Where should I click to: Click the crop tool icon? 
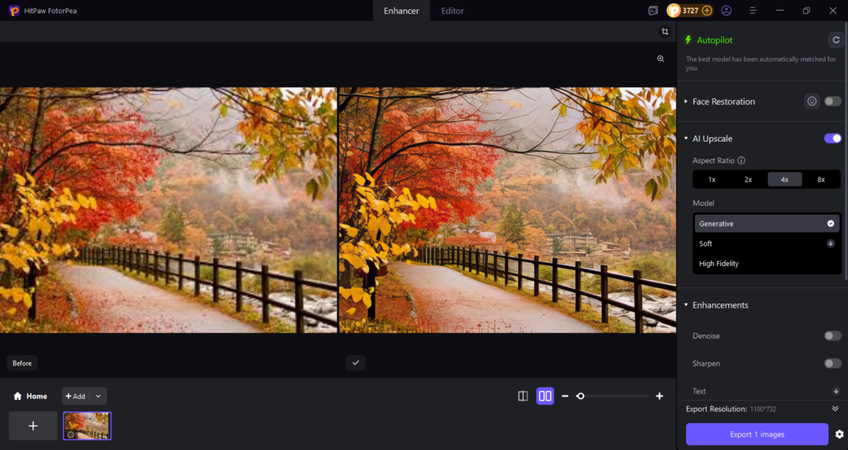[x=665, y=31]
